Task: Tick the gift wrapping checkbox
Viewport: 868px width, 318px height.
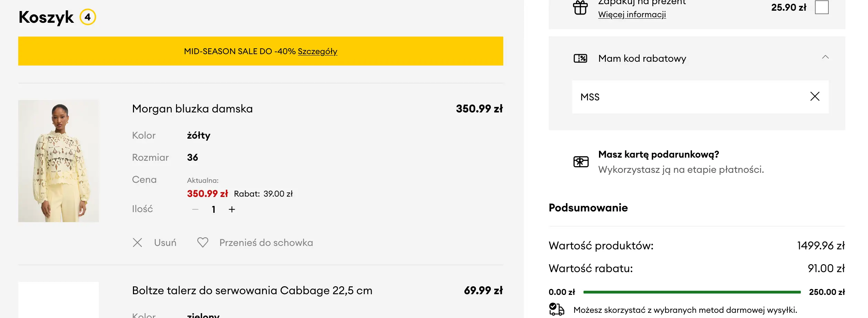Action: 821,7
